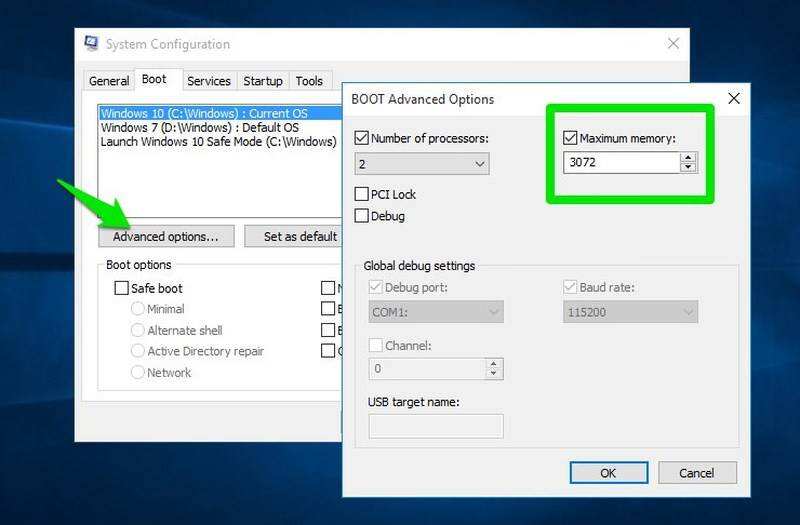The height and width of the screenshot is (525, 800).
Task: Decrease maximum memory with down arrow
Action: (688, 166)
